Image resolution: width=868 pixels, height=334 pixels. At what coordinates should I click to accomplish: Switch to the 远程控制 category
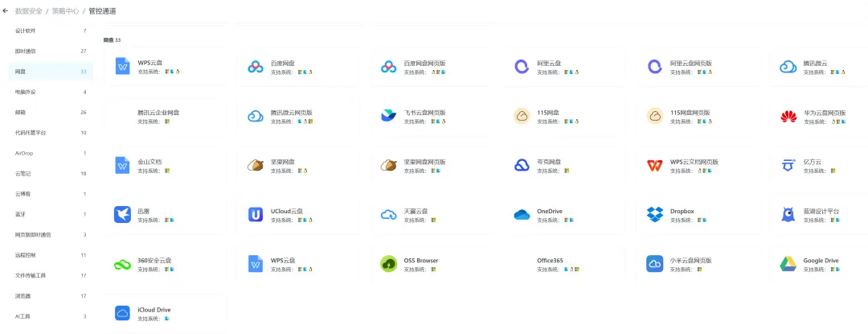(51, 255)
